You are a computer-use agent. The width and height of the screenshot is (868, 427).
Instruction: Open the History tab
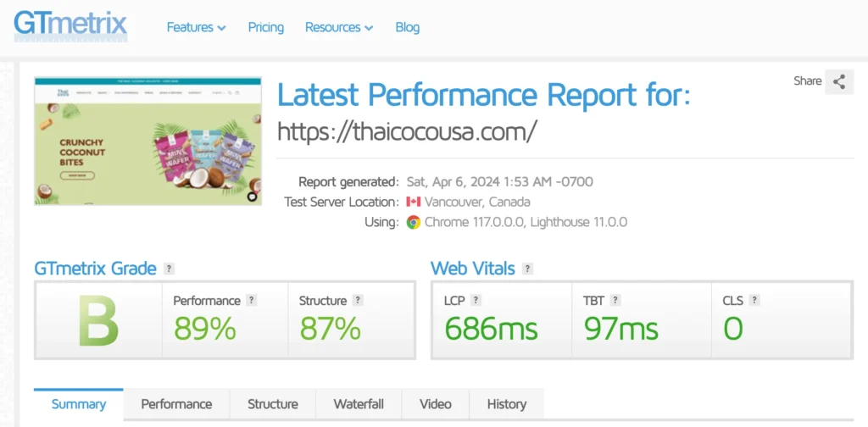coord(506,404)
